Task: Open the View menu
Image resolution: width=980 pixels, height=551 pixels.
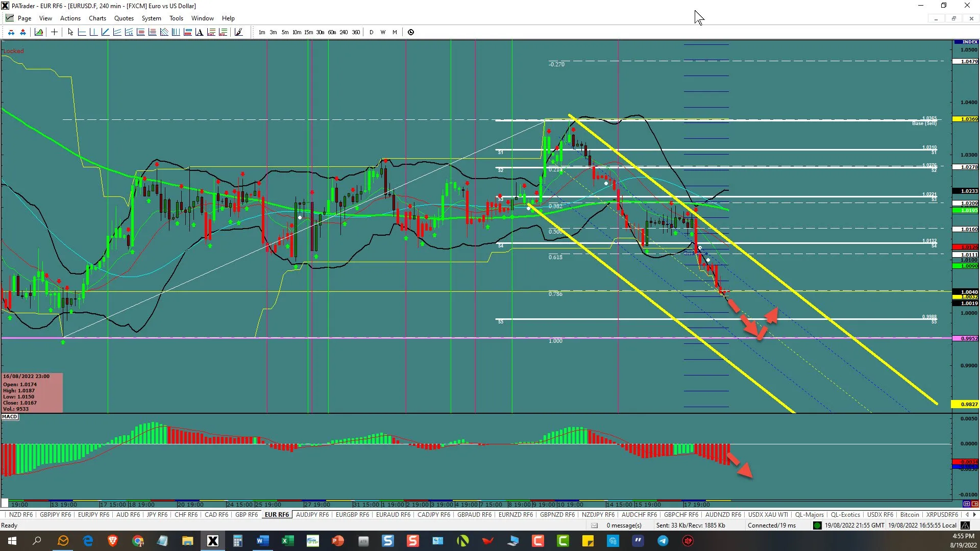Action: 45,18
